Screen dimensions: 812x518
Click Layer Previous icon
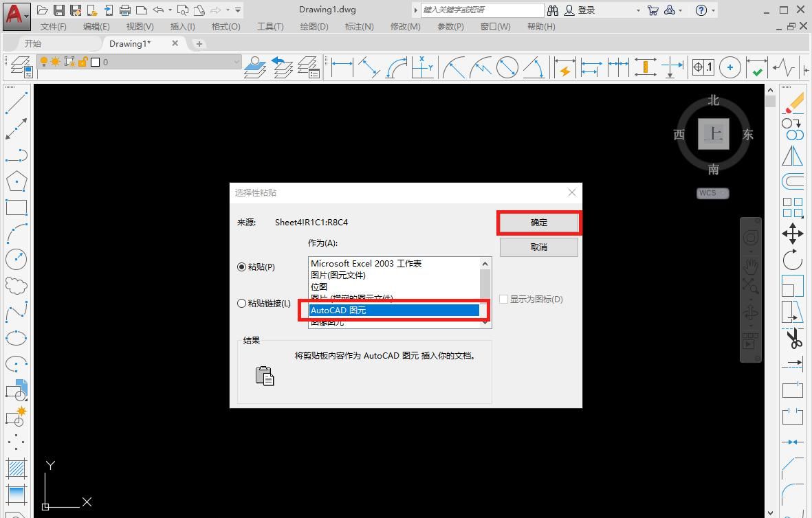(282, 68)
